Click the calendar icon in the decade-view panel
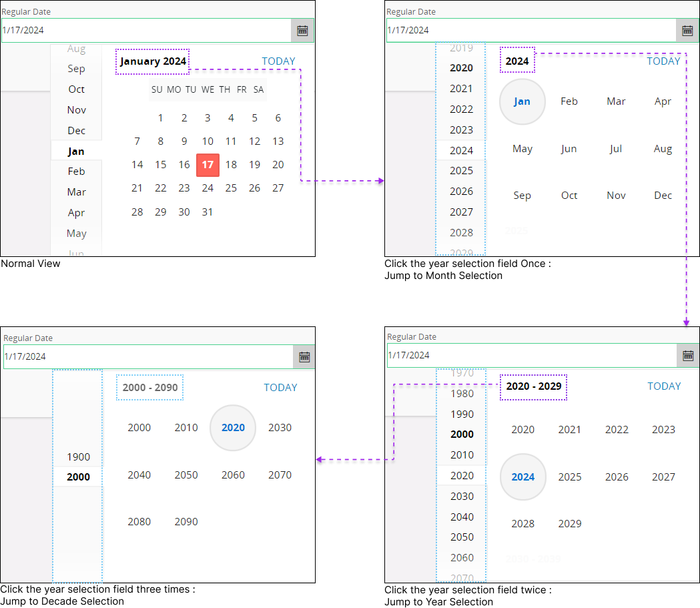 [304, 356]
